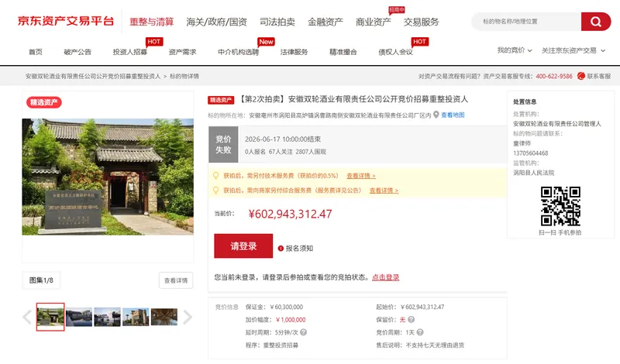620x364 pixels.
Task: Click the 京东资产交易平台 logo
Action: pos(66,21)
